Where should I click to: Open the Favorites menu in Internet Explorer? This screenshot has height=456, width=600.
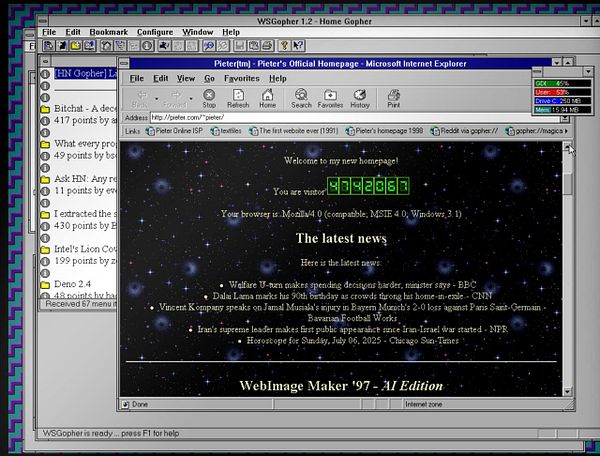pyautogui.click(x=241, y=78)
